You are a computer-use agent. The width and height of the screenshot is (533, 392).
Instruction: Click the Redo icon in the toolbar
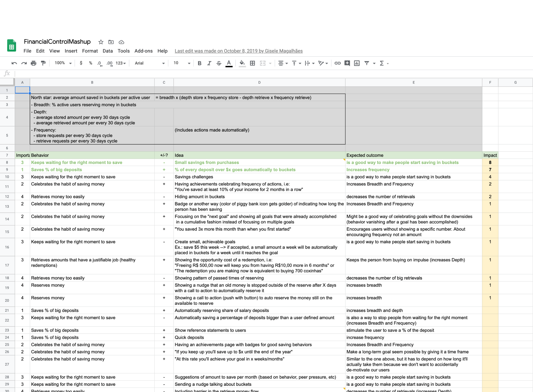pyautogui.click(x=24, y=63)
